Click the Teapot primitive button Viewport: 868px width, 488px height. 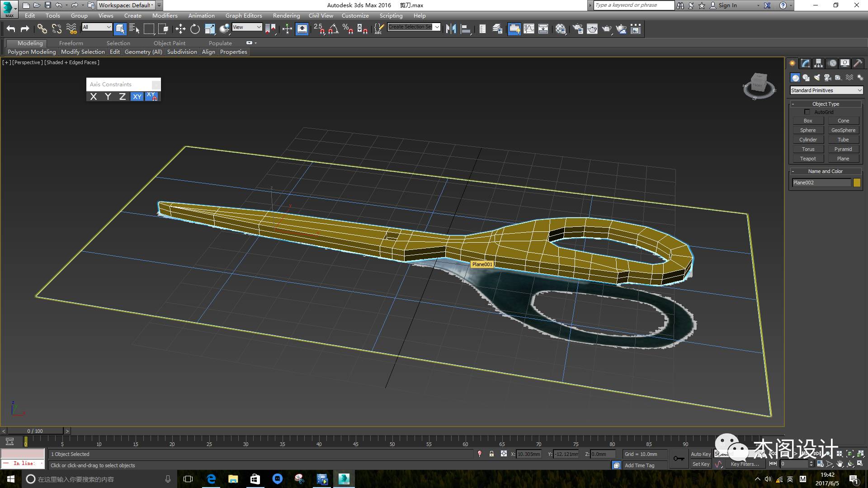pyautogui.click(x=808, y=159)
